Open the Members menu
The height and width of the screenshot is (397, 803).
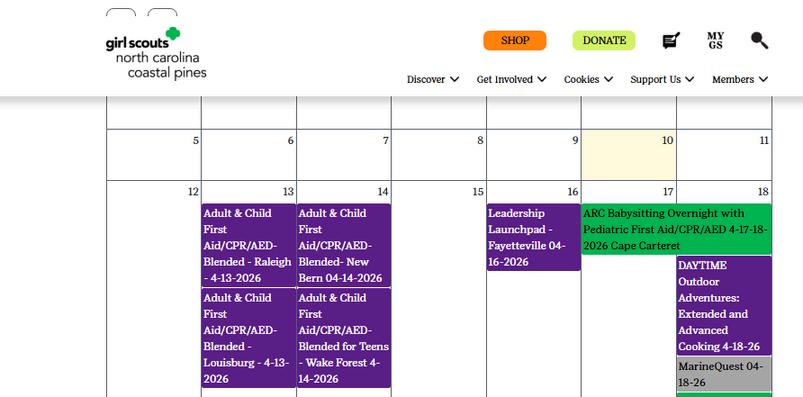point(740,79)
